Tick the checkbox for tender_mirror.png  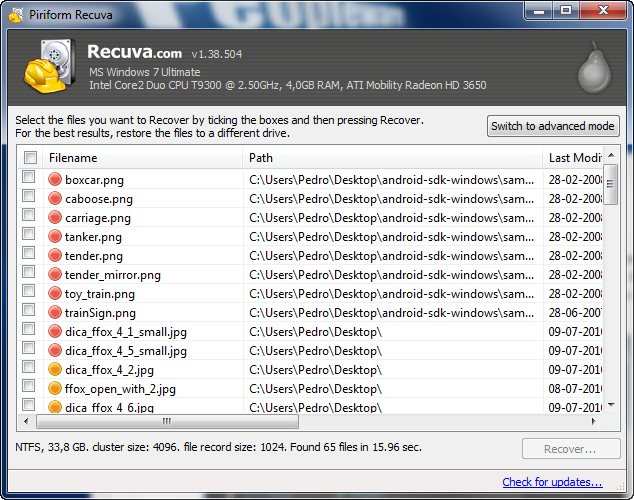tap(28, 272)
